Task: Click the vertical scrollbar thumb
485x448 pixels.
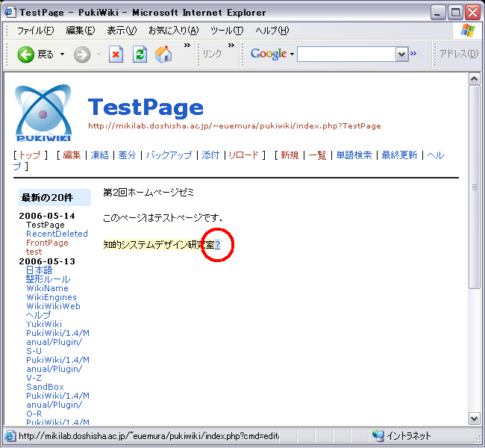Action: [x=474, y=187]
